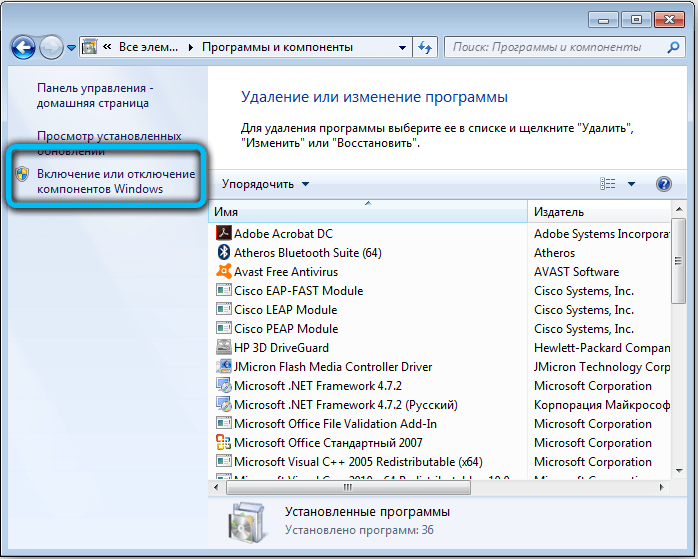Screen dimensions: 698x559
Task: Expand the address bar history dropdown arrow
Action: click(x=402, y=47)
